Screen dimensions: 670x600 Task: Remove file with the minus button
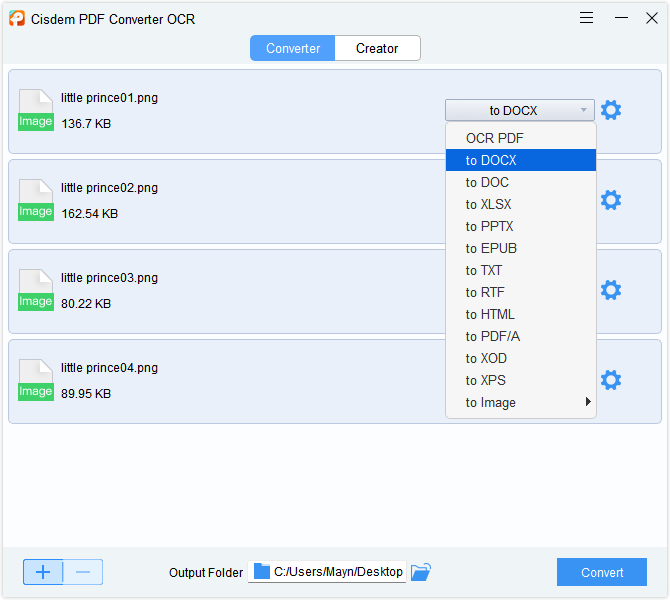[83, 572]
